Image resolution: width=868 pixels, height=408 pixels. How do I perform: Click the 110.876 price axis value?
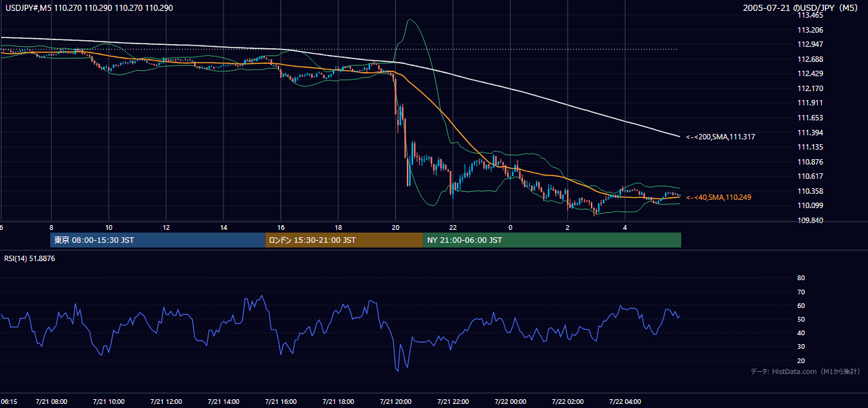[x=810, y=162]
